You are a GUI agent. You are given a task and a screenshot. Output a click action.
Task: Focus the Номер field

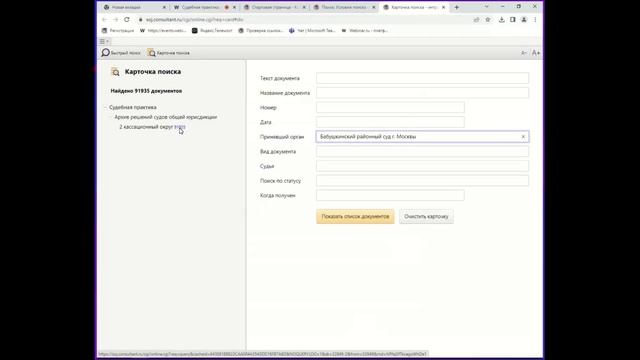pyautogui.click(x=390, y=107)
